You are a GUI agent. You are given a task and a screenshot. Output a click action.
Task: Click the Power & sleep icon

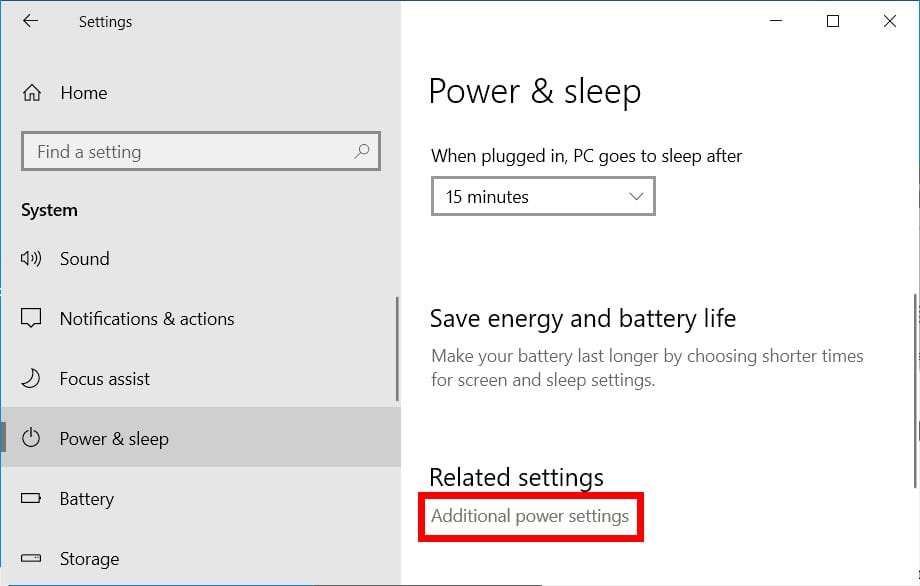[x=31, y=439]
